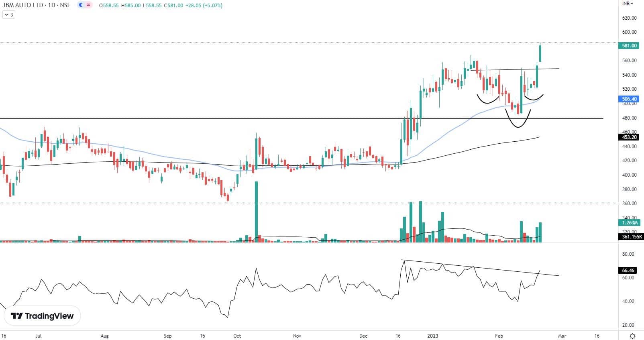Click the blue moving average label 506.40

(629, 99)
